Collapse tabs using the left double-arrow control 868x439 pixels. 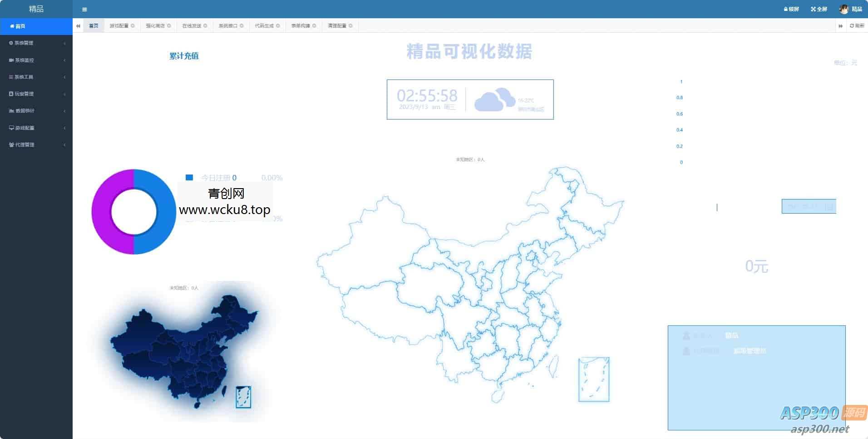(x=78, y=26)
